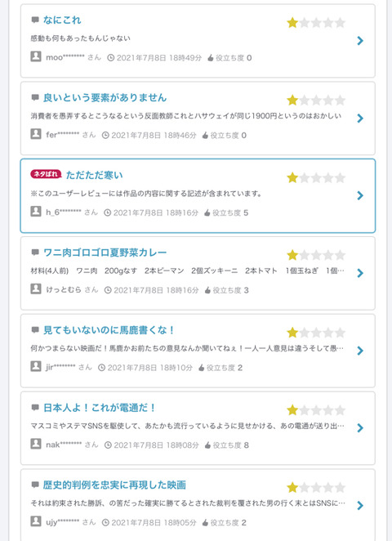Click the comment bubble icon beside なにこれ
This screenshot has width=392, height=541.
(35, 20)
